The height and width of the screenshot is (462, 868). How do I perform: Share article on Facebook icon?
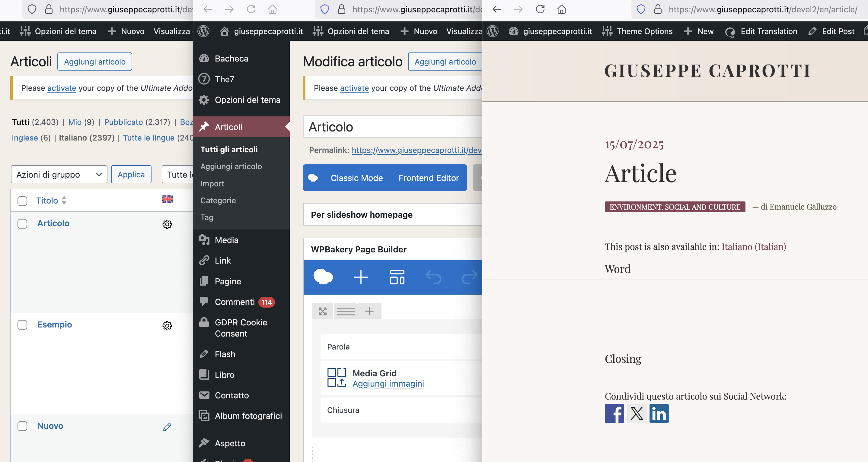[614, 413]
